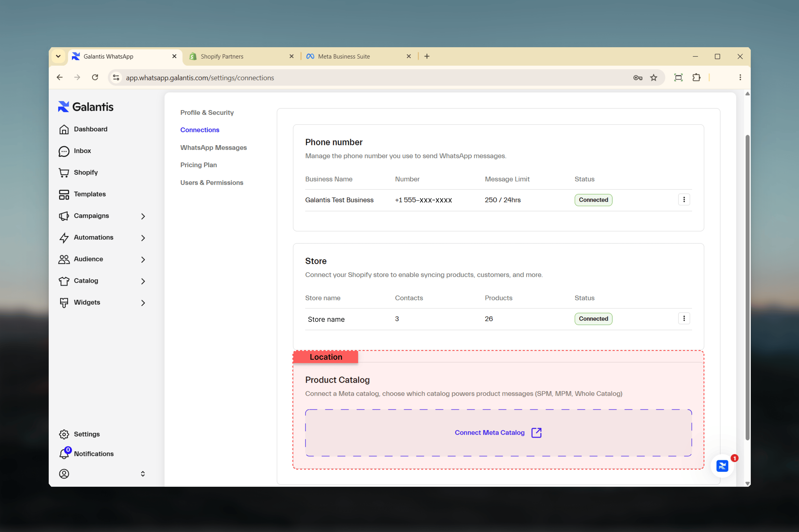Open the Inbox chat bubble icon

(x=64, y=151)
